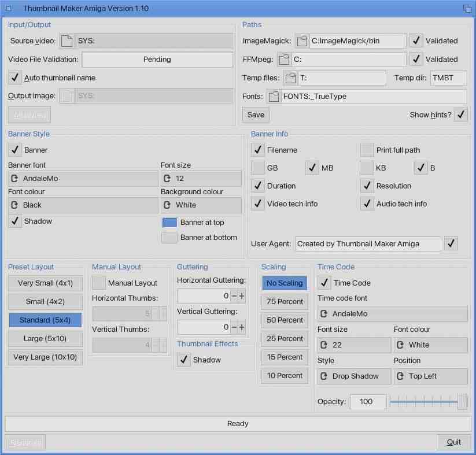Image resolution: width=476 pixels, height=455 pixels.
Task: Click the Fonts directory browse icon
Action: [273, 97]
